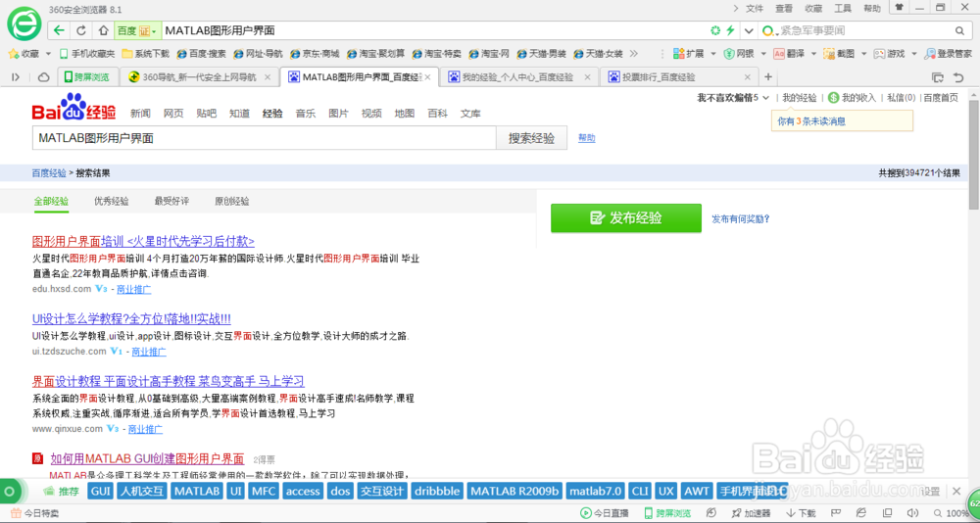This screenshot has height=523, width=980.
Task: Open the 扩展 dropdown arrow
Action: click(x=713, y=54)
